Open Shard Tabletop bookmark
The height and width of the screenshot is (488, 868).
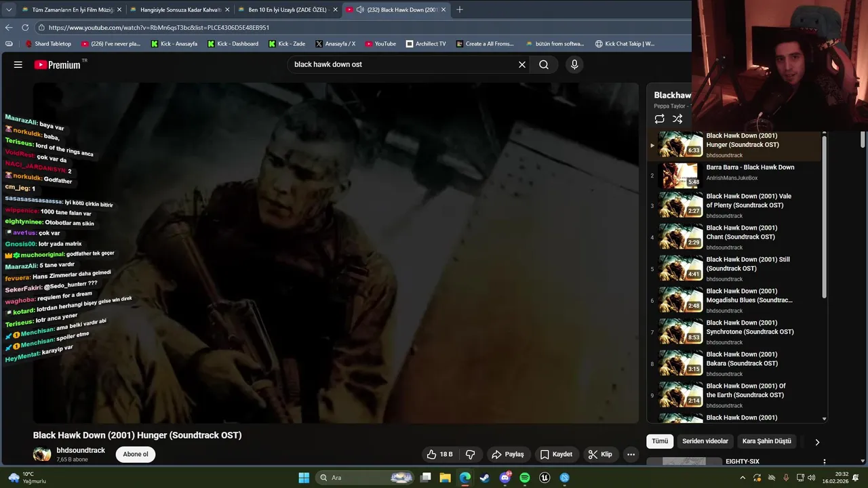click(x=48, y=43)
